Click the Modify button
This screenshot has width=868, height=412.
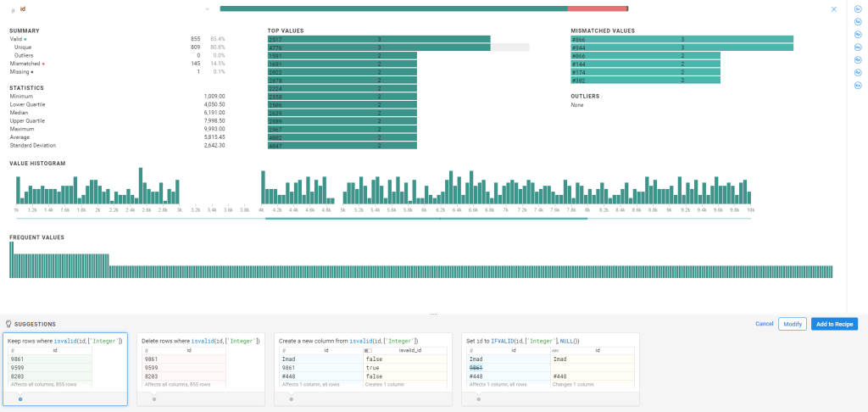pyautogui.click(x=792, y=324)
